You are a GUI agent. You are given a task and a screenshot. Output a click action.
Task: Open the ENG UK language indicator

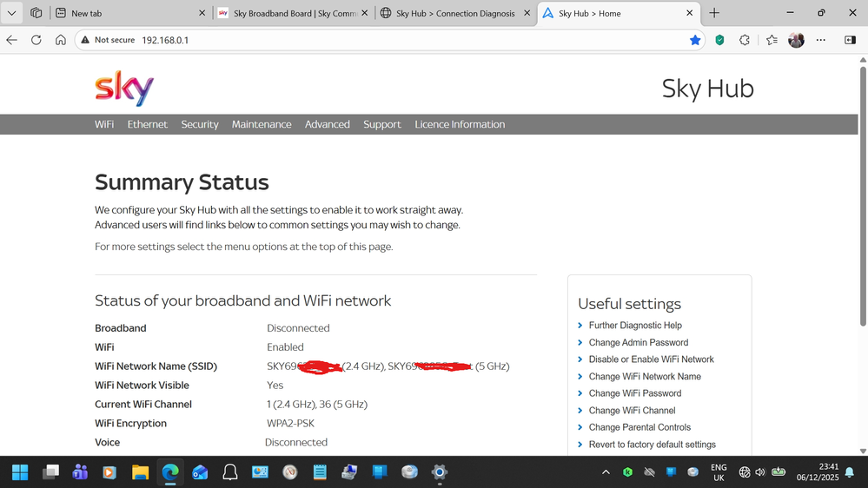[719, 472]
